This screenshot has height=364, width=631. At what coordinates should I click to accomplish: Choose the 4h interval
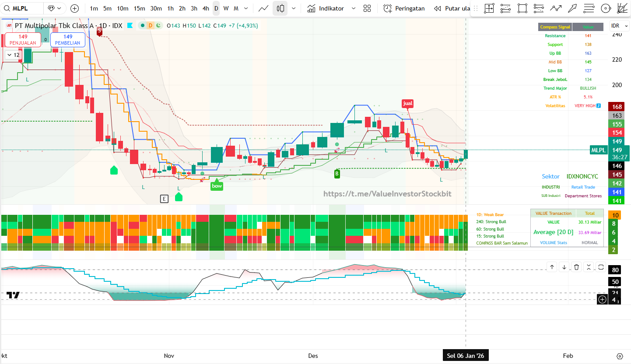tap(206, 8)
